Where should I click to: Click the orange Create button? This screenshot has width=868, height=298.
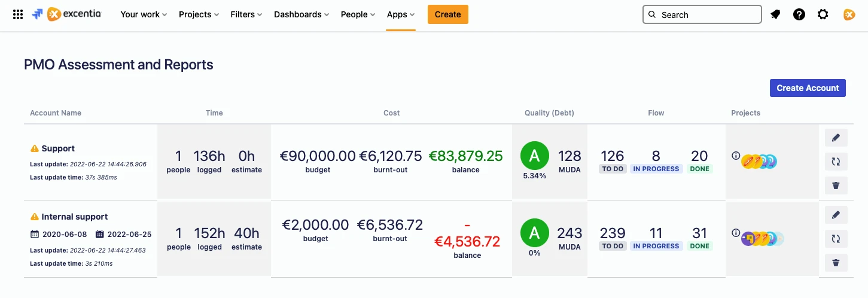[x=448, y=14]
